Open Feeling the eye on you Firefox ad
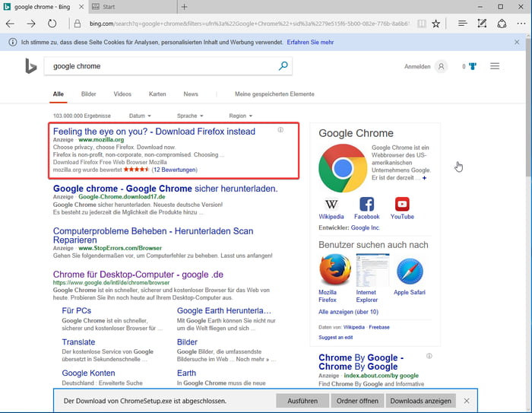This screenshot has width=532, height=413. [154, 132]
